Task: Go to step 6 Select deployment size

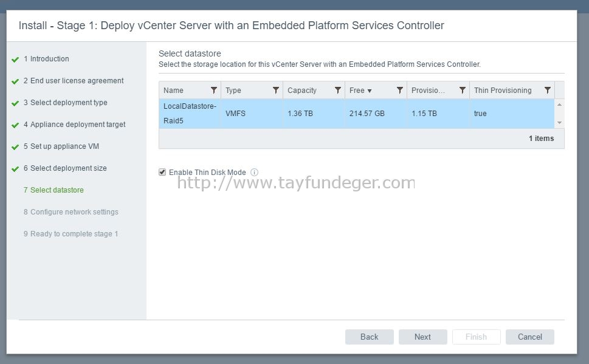Action: coord(65,168)
